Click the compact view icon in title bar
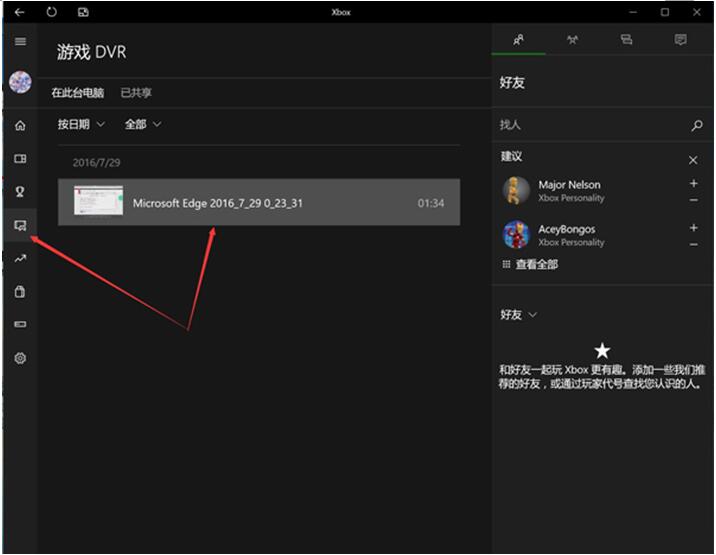 (x=83, y=12)
